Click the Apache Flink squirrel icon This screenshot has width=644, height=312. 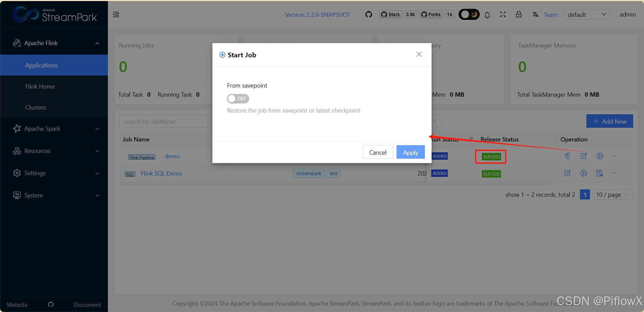17,43
